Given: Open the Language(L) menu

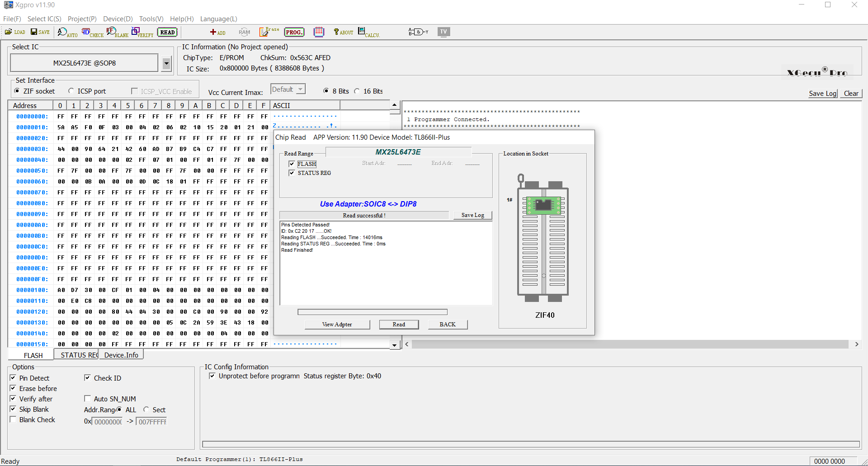Looking at the screenshot, I should pyautogui.click(x=219, y=19).
